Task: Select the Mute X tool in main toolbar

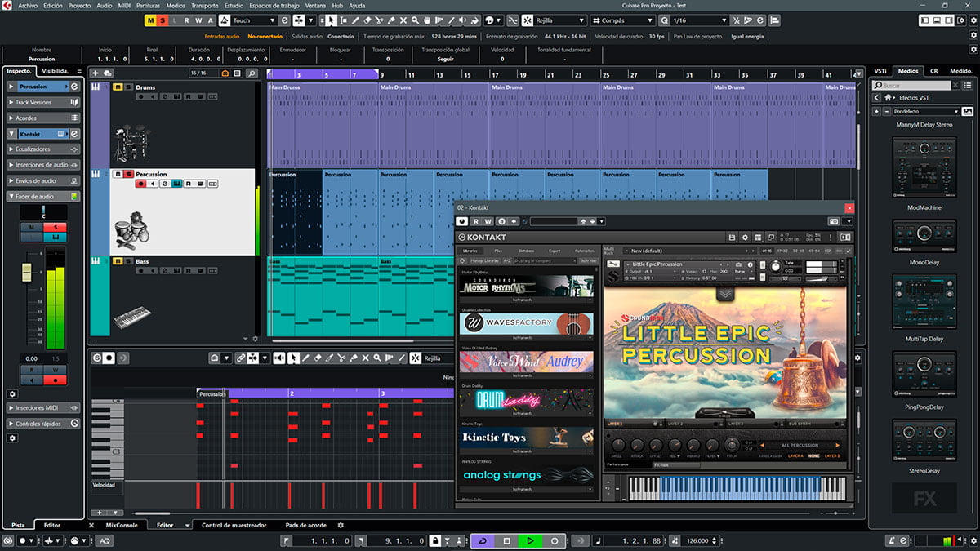Action: 403,20
